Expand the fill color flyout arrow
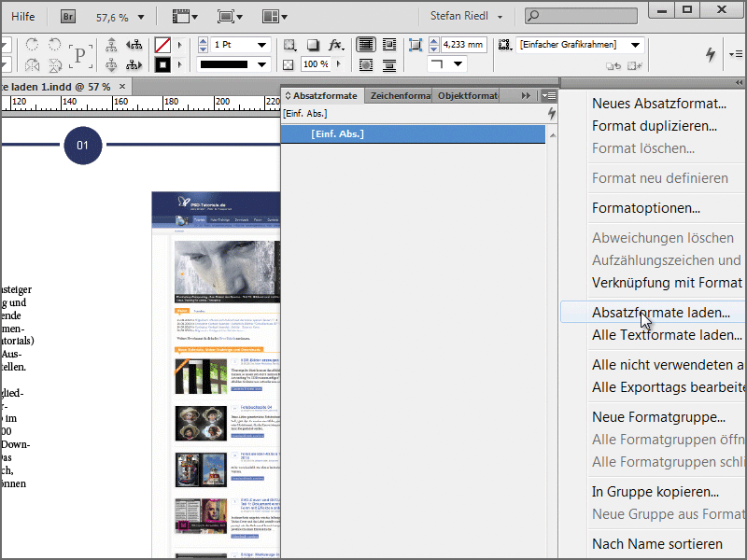This screenshot has width=747, height=560. click(179, 45)
